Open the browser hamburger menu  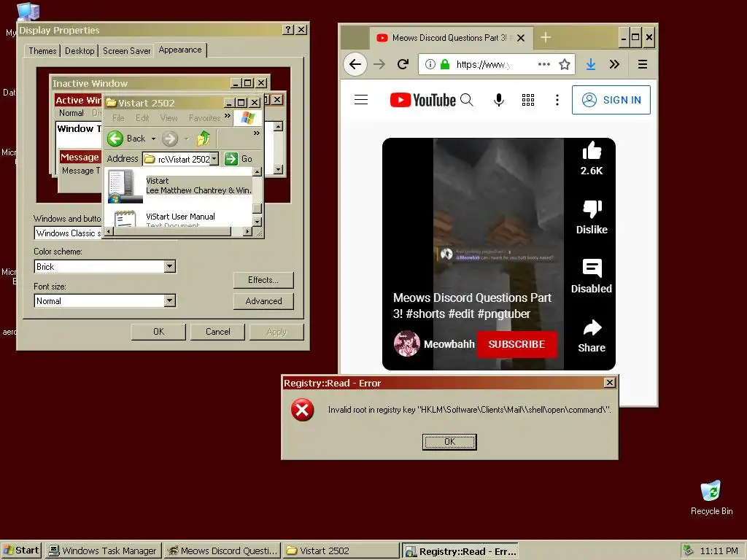(642, 64)
